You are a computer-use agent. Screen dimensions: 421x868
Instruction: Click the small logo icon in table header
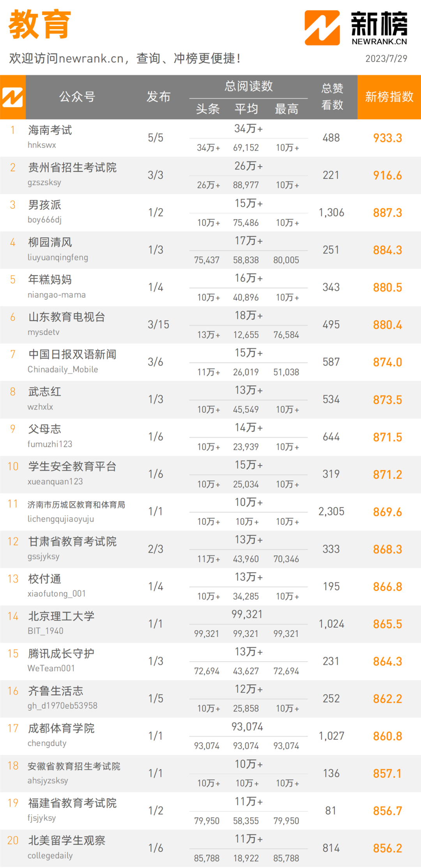tap(12, 97)
